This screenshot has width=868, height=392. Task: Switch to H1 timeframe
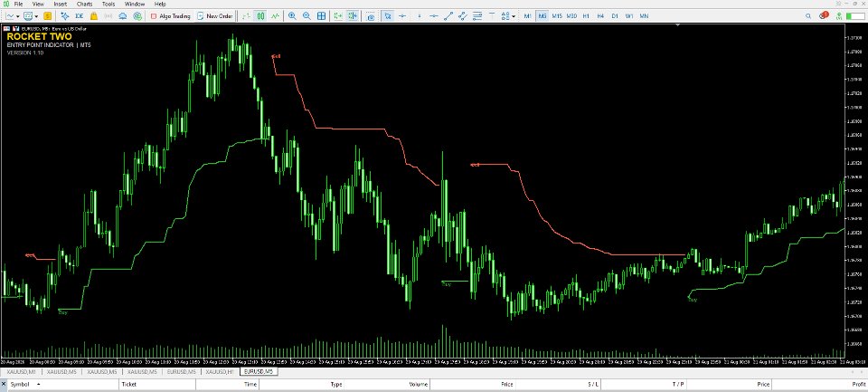(x=586, y=16)
